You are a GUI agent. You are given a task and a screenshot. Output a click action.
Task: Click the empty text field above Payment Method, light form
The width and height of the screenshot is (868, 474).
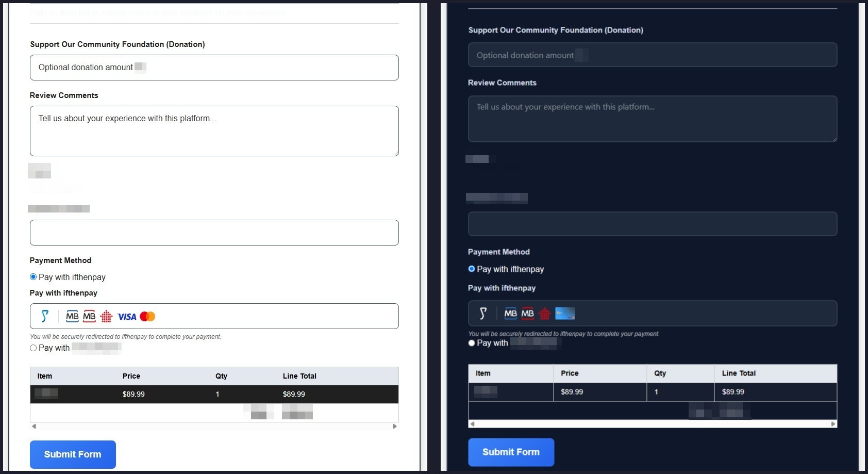coord(214,233)
